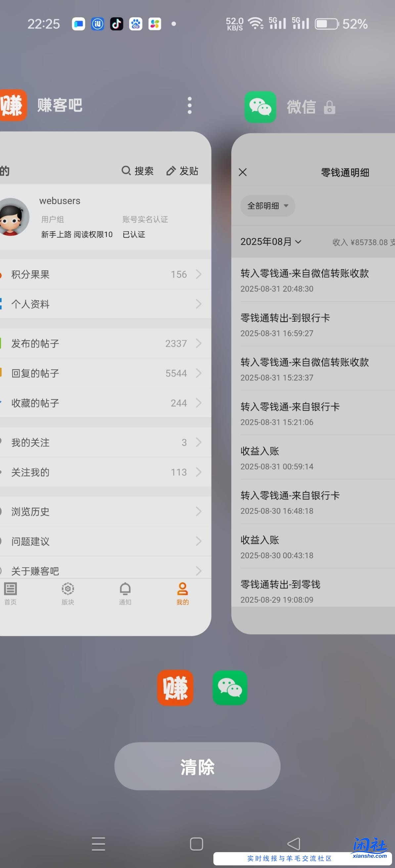Open 发布的帖子 row chevron

coord(199,343)
